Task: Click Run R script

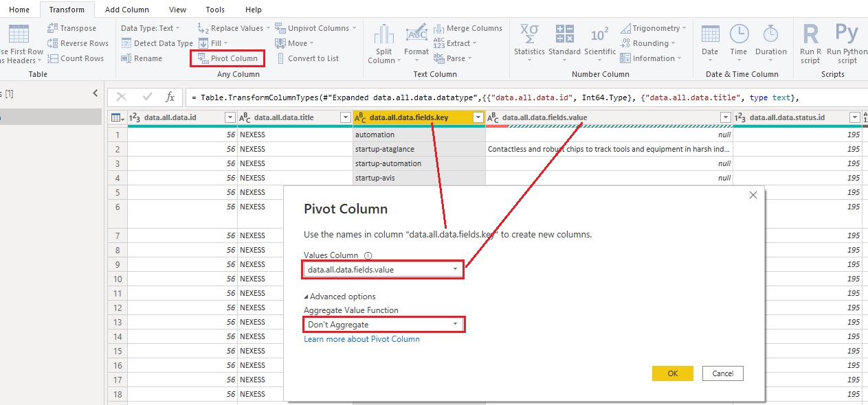Action: click(x=811, y=44)
